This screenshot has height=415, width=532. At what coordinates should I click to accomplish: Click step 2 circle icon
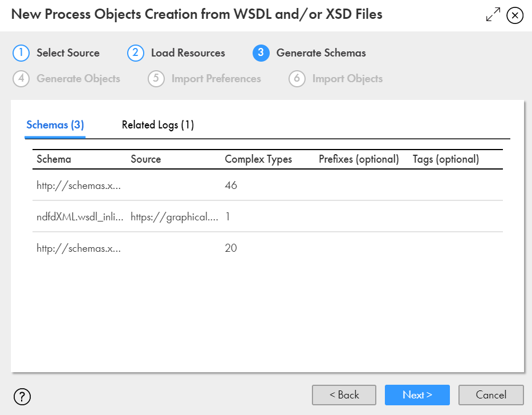[135, 53]
